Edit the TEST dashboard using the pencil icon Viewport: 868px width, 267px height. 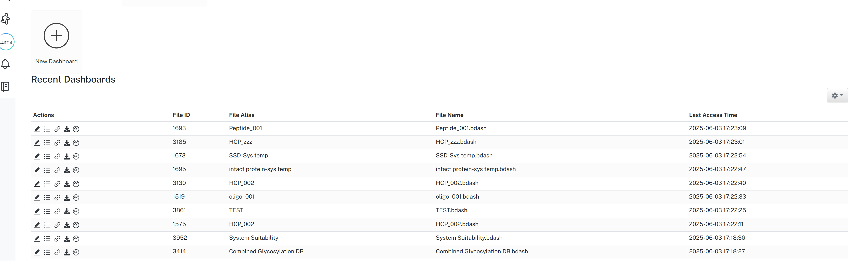coord(37,211)
